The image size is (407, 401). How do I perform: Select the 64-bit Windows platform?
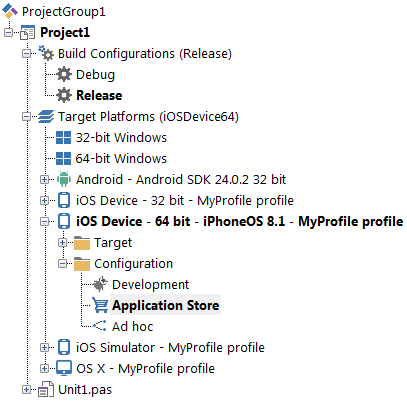pos(121,159)
